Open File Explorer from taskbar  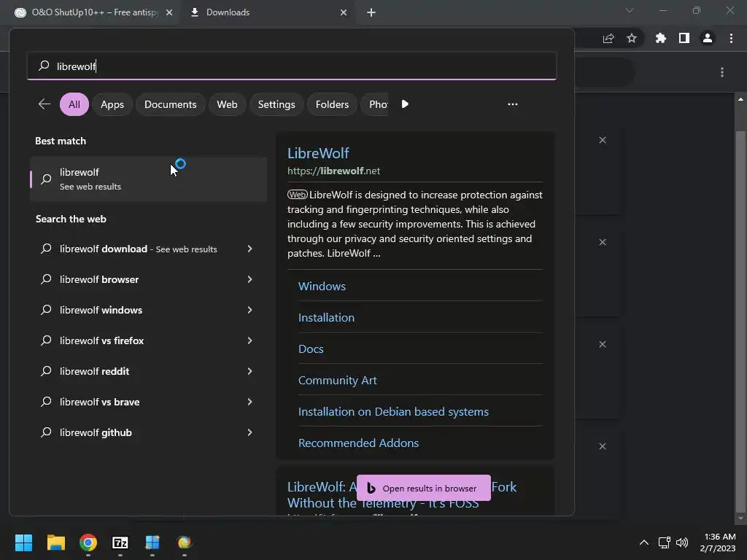(55, 542)
